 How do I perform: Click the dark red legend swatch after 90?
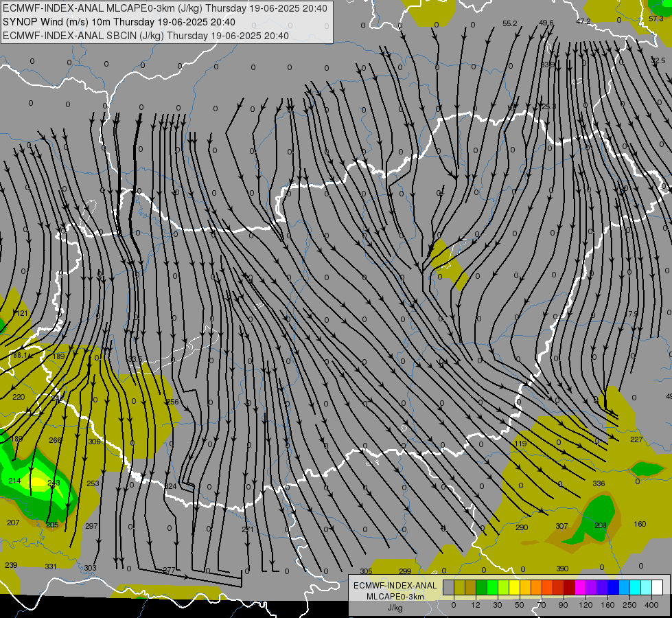tap(569, 588)
